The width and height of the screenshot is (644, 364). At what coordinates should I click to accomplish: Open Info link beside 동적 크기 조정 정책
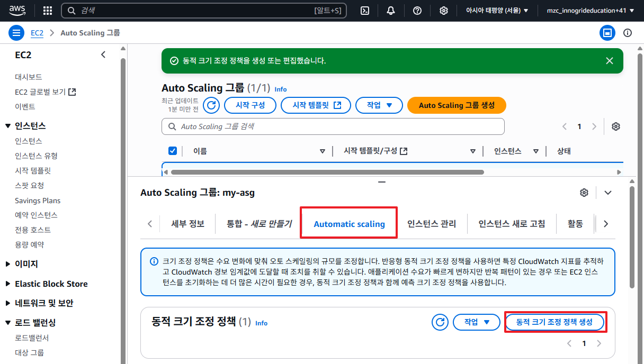pyautogui.click(x=262, y=323)
